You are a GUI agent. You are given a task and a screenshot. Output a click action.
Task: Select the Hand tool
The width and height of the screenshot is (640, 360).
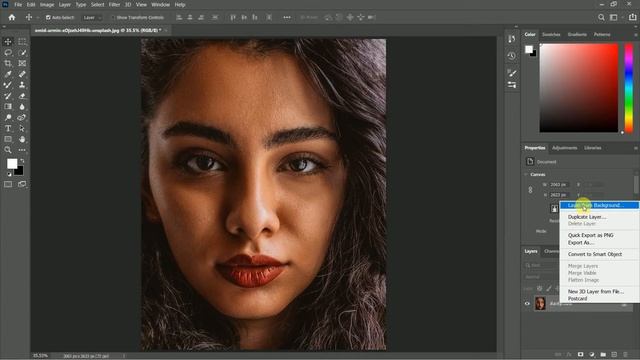pyautogui.click(x=22, y=139)
